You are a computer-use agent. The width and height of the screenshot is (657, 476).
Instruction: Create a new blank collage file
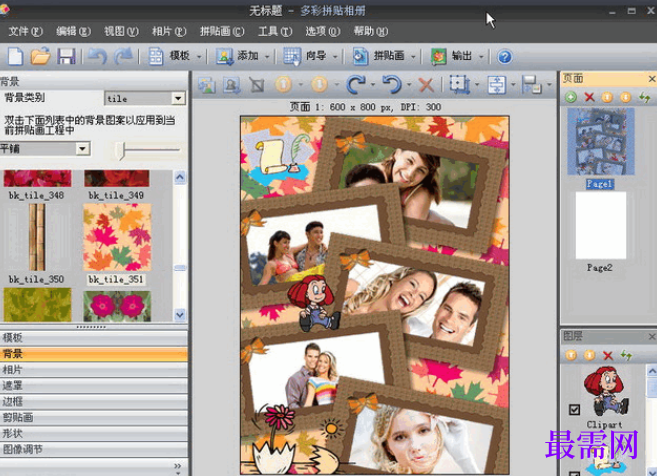(15, 56)
